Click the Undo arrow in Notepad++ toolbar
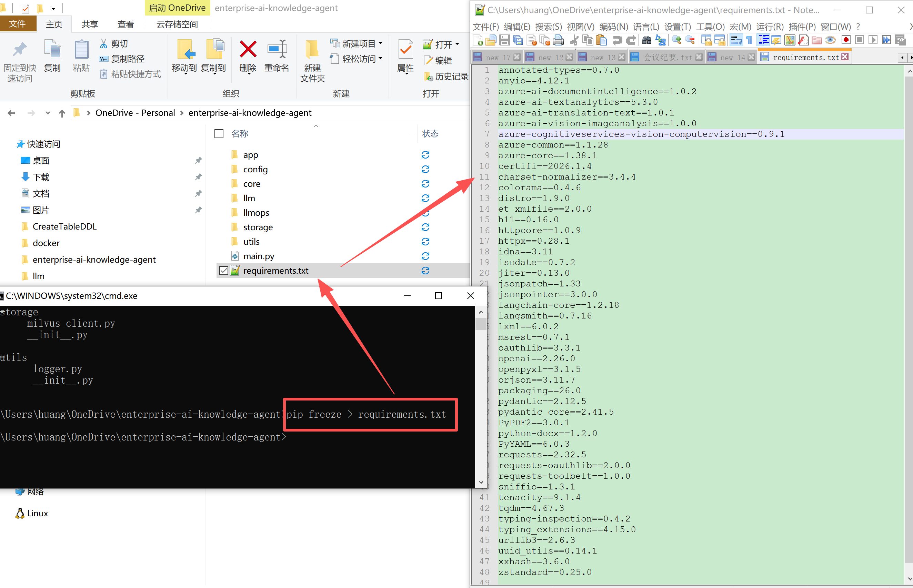The width and height of the screenshot is (913, 588). 617,40
